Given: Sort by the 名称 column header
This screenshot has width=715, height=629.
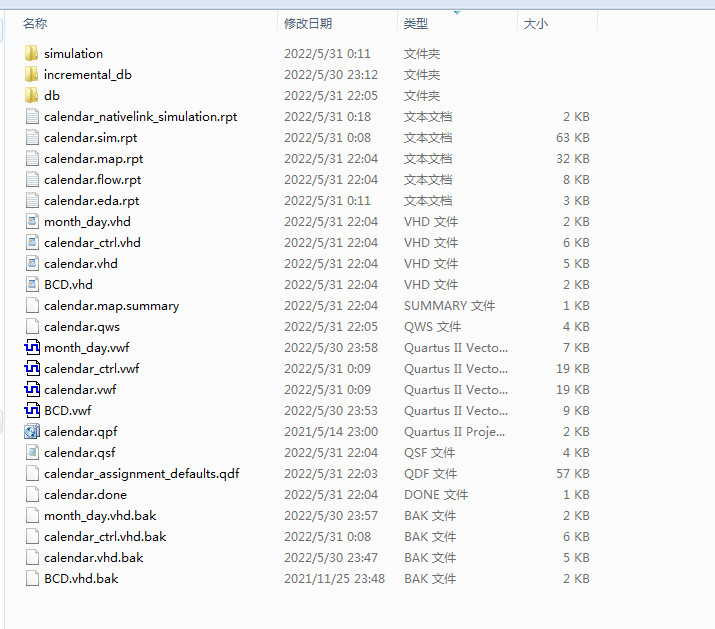Looking at the screenshot, I should tap(35, 23).
